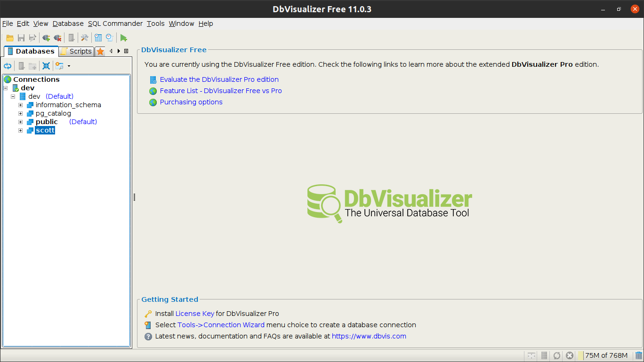The height and width of the screenshot is (362, 644).
Task: Expand the scott schema node
Action: click(x=21, y=130)
